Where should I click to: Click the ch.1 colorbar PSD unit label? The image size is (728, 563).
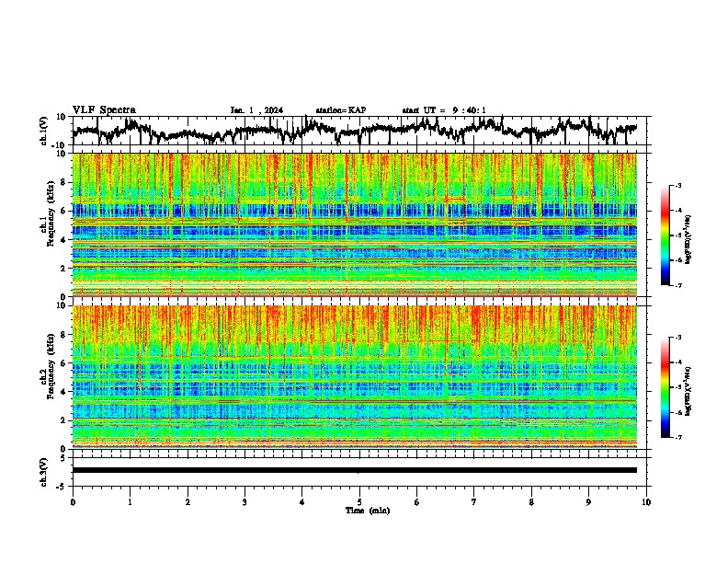pyautogui.click(x=688, y=239)
